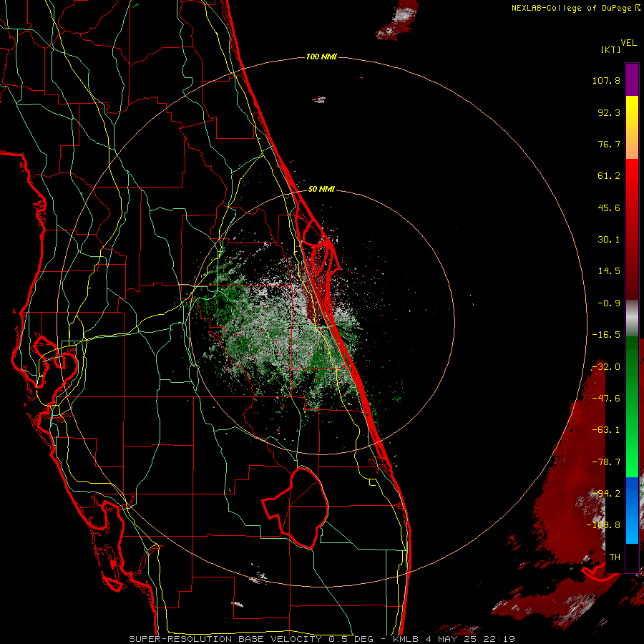This screenshot has height=644, width=644.
Task: Click the 107.8 value on velocity scale
Action: click(606, 80)
